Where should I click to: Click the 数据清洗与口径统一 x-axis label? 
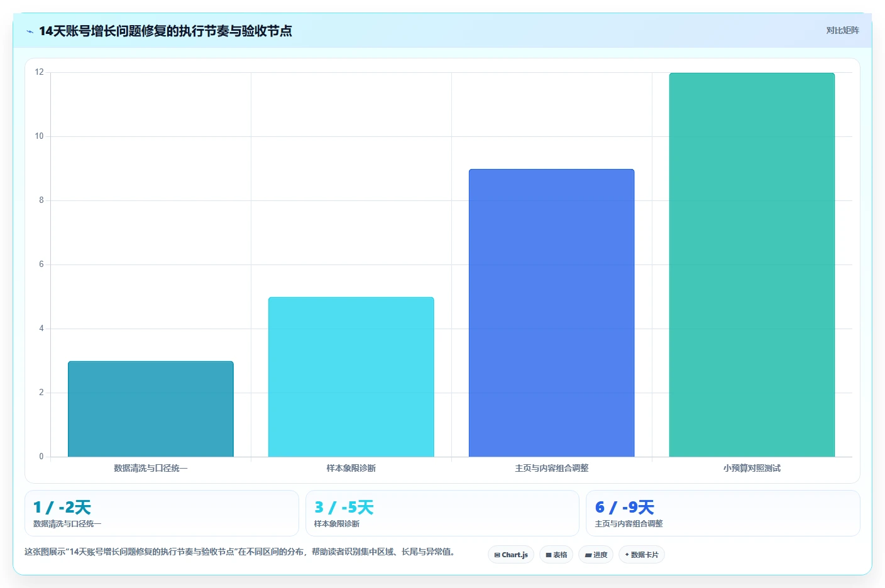click(x=151, y=468)
